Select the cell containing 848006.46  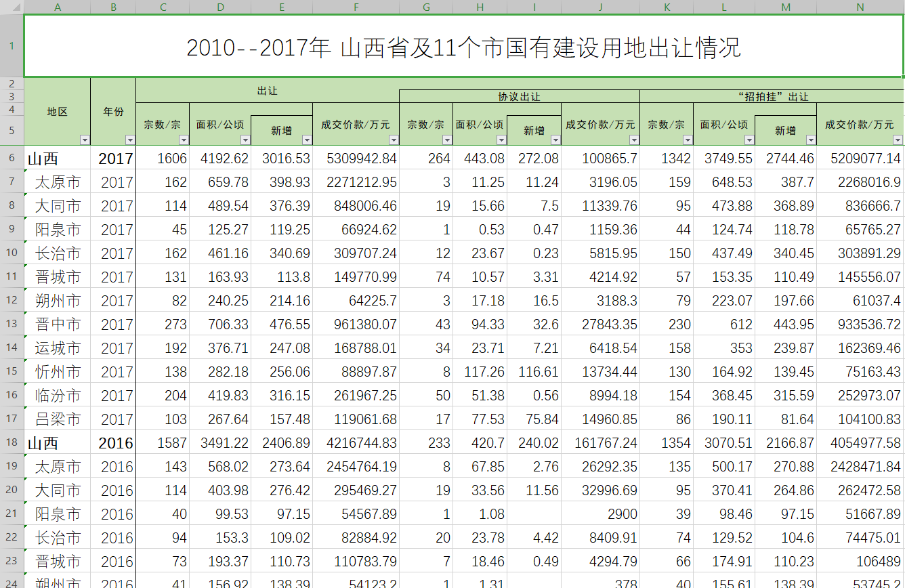pos(356,206)
